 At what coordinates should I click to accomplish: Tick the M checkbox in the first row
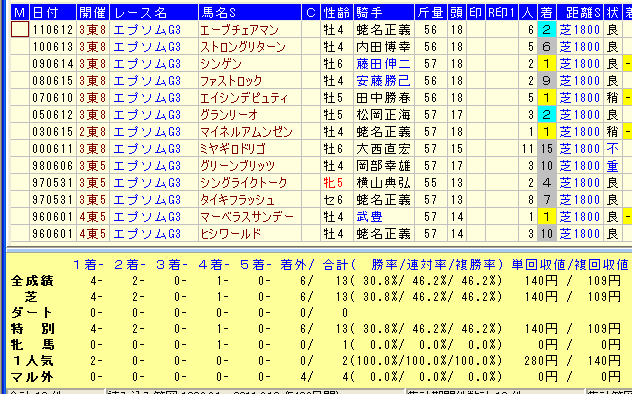pyautogui.click(x=20, y=29)
